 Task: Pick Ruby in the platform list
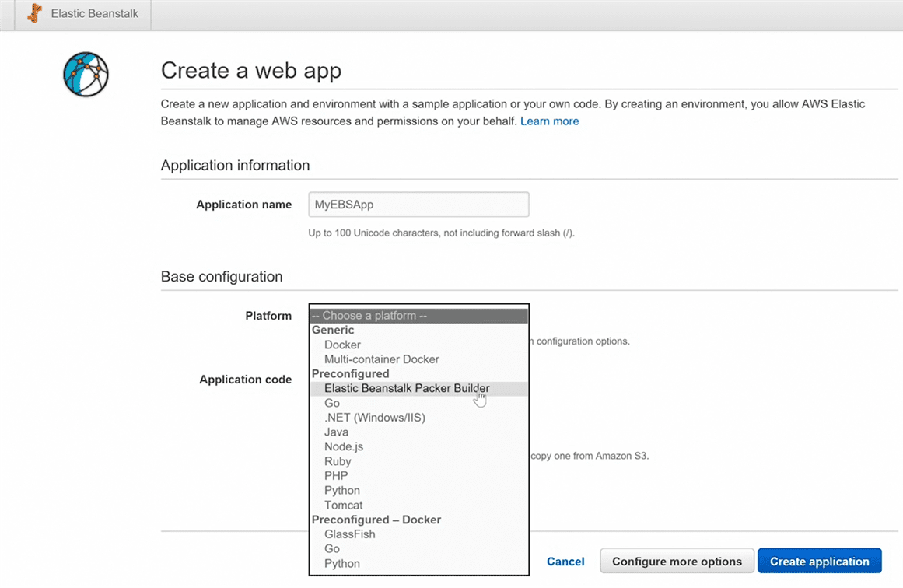point(338,461)
